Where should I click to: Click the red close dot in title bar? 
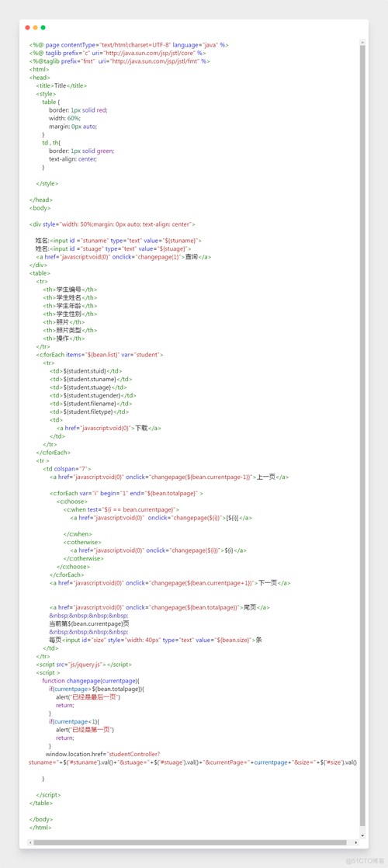tap(28, 27)
